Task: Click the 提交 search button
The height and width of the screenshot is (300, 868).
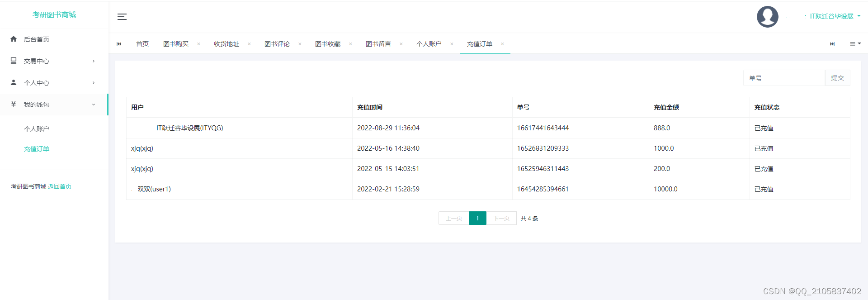Action: click(x=837, y=78)
